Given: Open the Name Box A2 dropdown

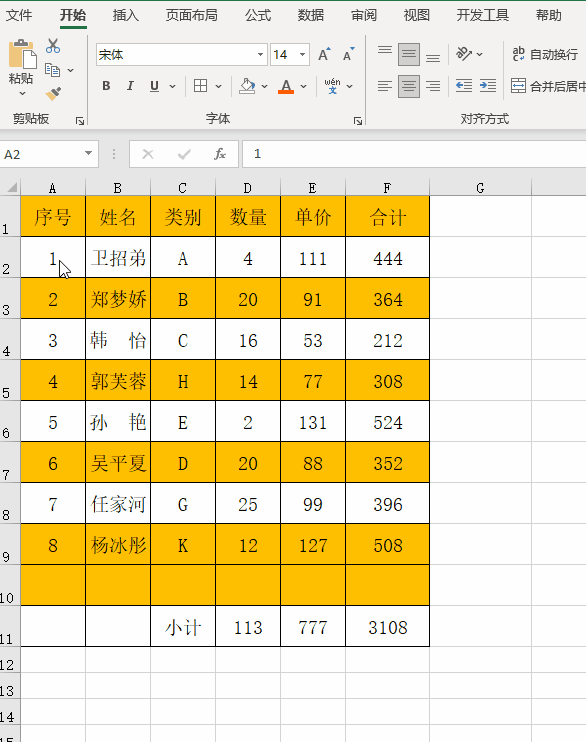Looking at the screenshot, I should (88, 153).
